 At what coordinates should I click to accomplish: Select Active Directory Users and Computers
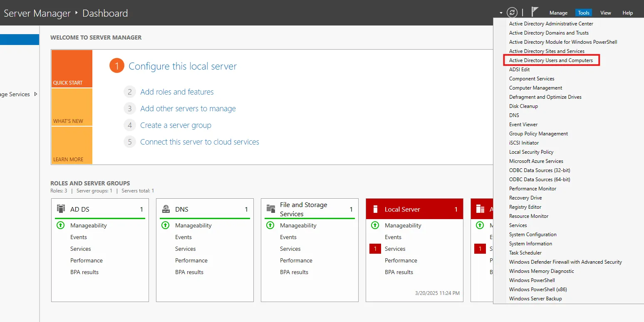click(x=551, y=60)
